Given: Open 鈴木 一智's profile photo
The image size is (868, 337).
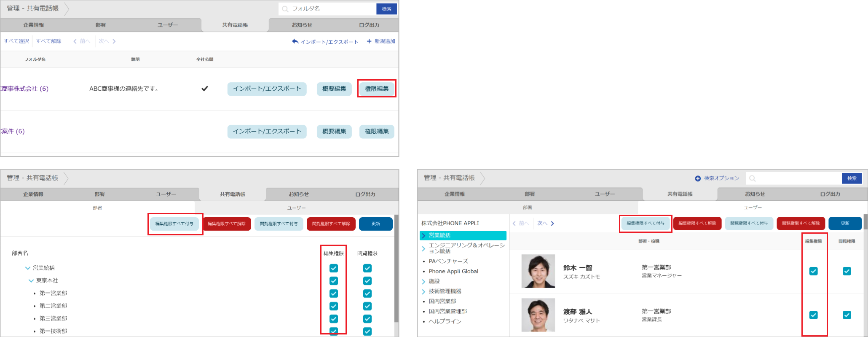Looking at the screenshot, I should (x=538, y=271).
